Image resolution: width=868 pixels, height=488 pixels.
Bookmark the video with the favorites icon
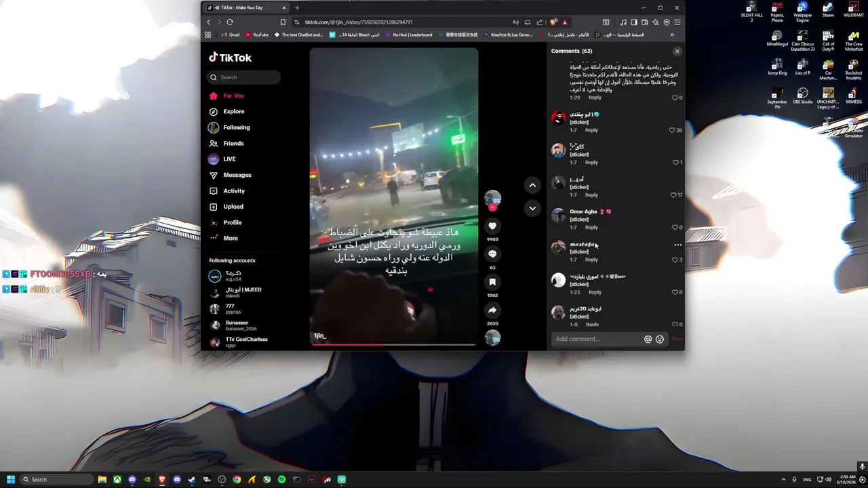click(492, 282)
